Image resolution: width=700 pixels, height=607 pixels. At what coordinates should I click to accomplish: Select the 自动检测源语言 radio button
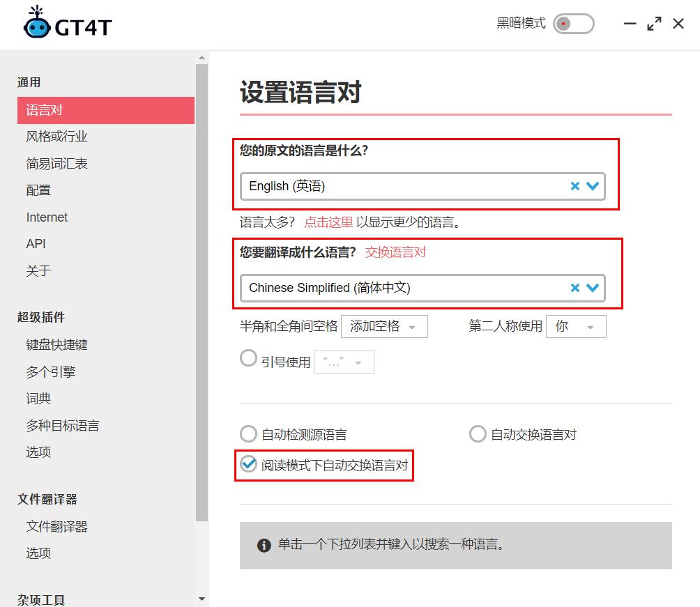(x=248, y=433)
